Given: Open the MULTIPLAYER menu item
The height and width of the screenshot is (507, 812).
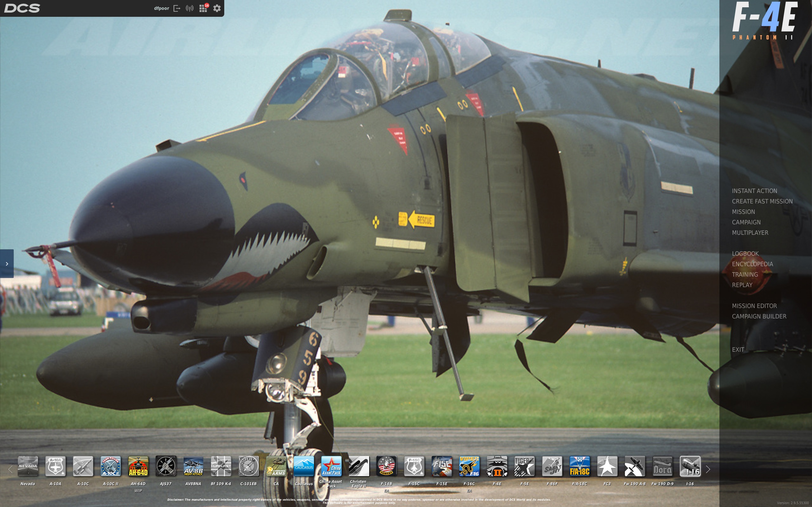Looking at the screenshot, I should [x=750, y=233].
